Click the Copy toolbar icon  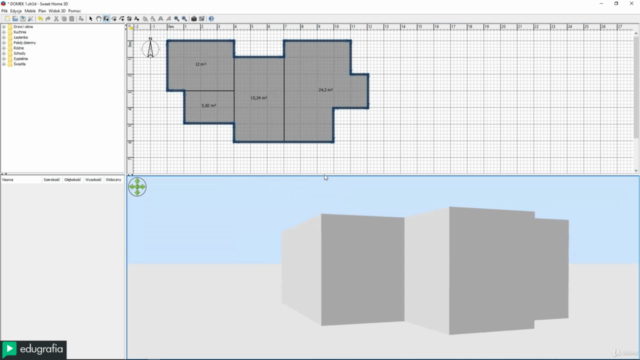pyautogui.click(x=64, y=19)
